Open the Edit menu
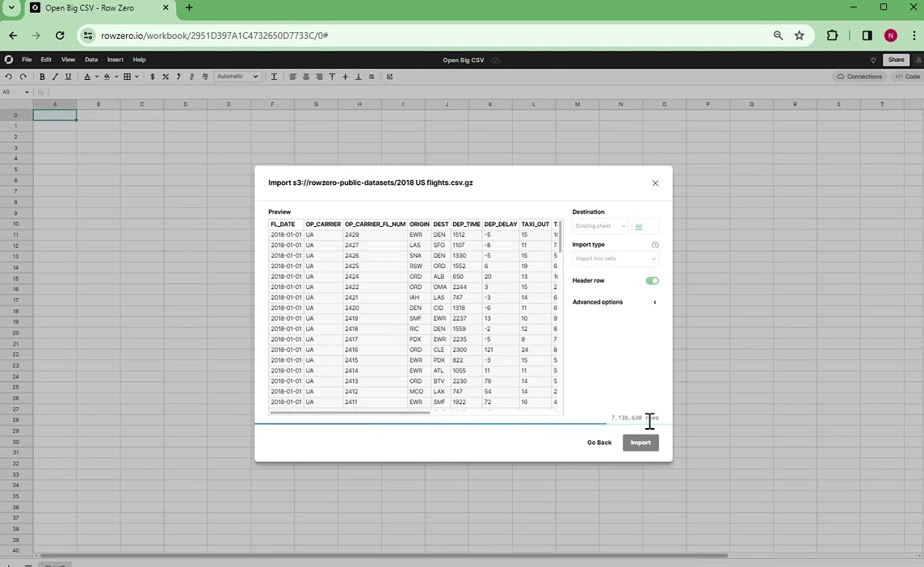924x567 pixels. [46, 60]
